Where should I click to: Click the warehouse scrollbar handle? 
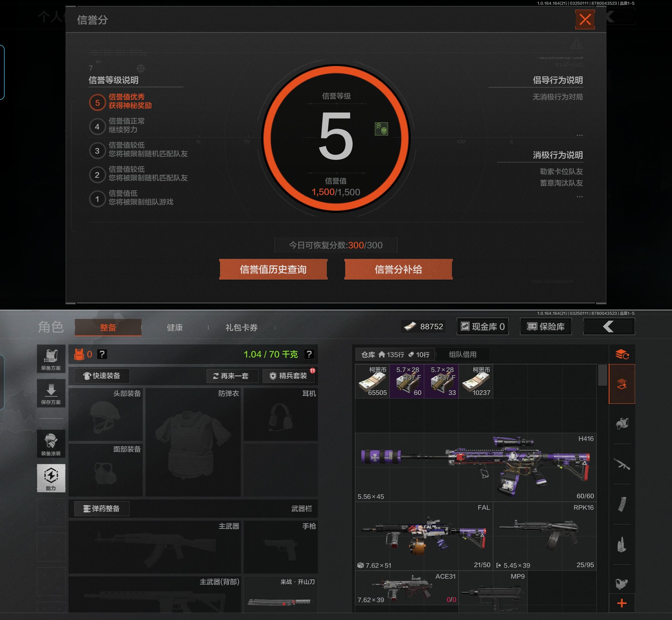(602, 375)
